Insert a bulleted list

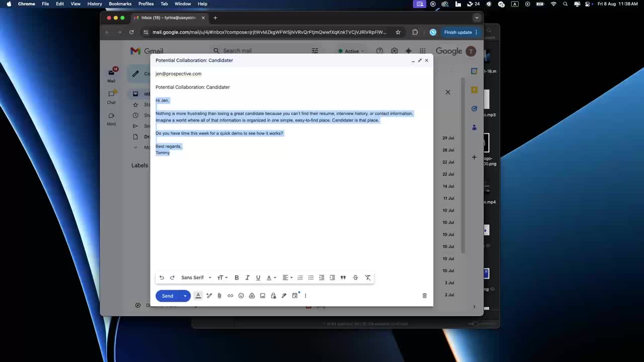click(311, 278)
